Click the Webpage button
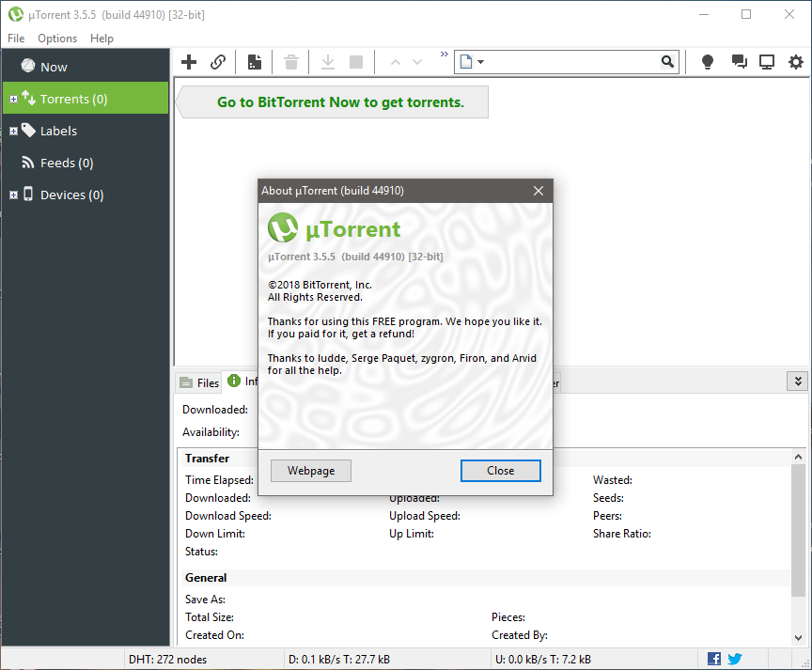 click(311, 471)
